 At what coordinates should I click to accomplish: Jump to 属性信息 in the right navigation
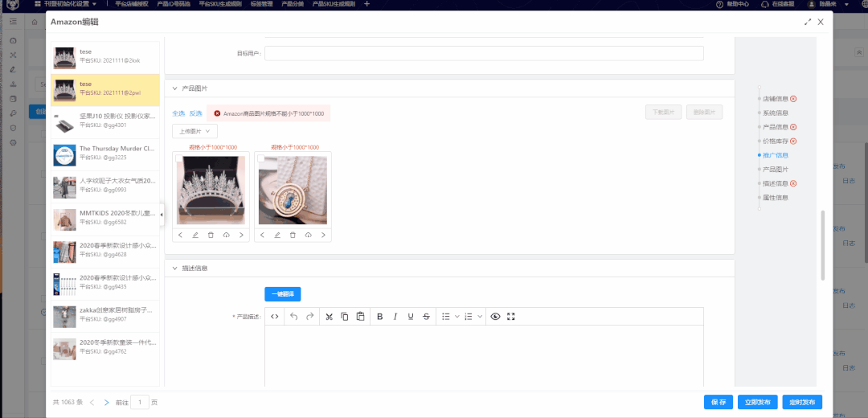775,198
